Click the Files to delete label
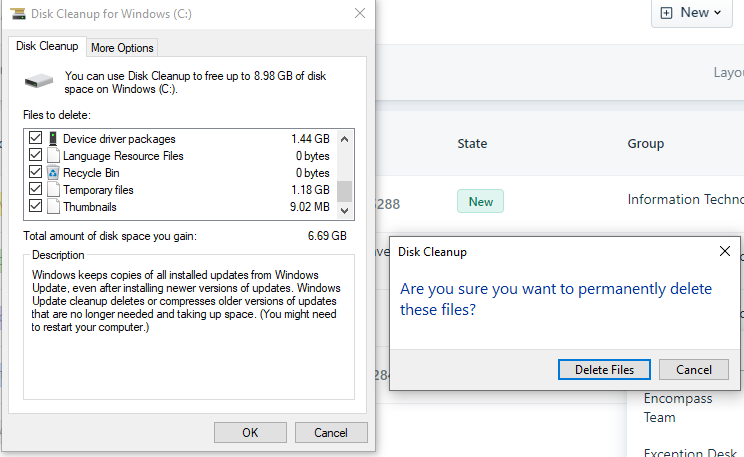The height and width of the screenshot is (457, 744). pyautogui.click(x=56, y=115)
